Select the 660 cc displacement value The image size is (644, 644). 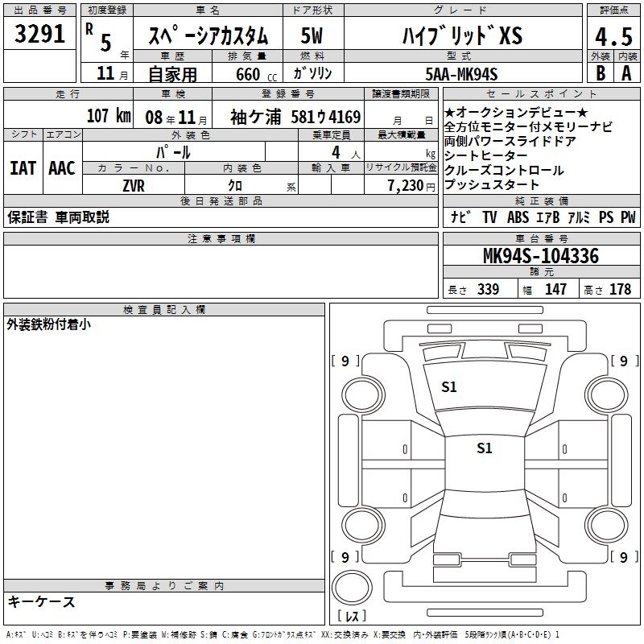click(x=256, y=74)
